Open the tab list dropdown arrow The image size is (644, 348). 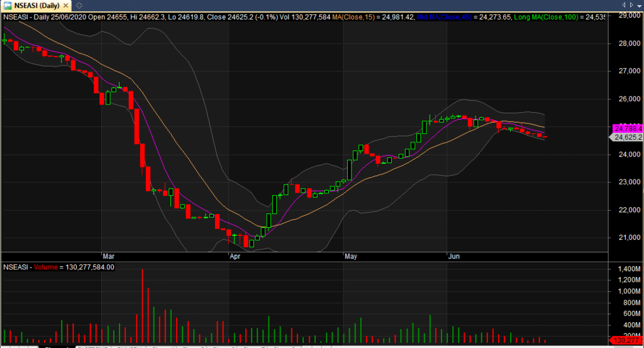pos(638,5)
